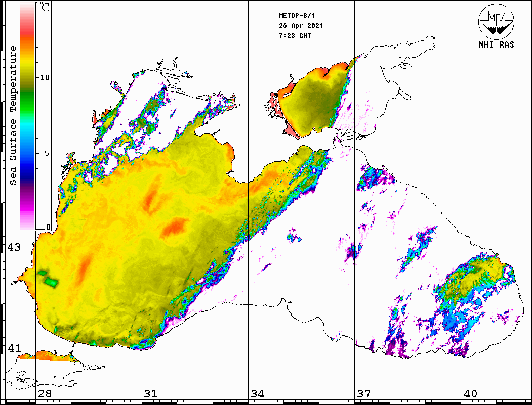
Task: Click the date '26 Apr 2021'
Action: pos(301,26)
